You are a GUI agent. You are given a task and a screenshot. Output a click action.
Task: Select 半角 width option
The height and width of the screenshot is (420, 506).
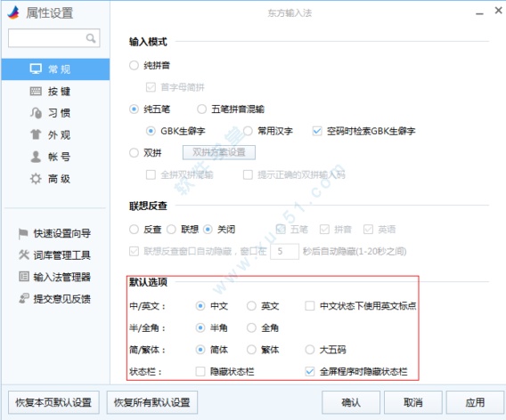pyautogui.click(x=200, y=327)
